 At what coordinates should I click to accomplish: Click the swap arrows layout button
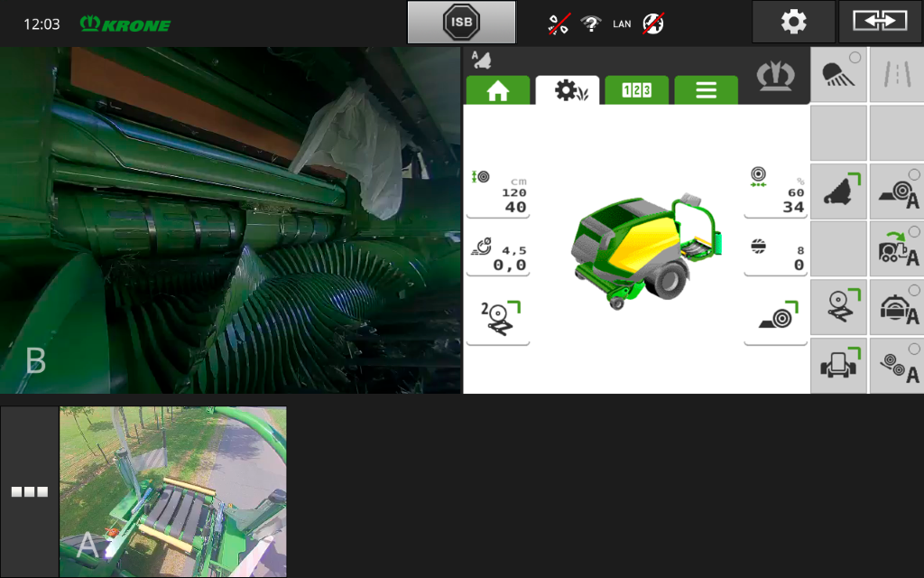(880, 22)
